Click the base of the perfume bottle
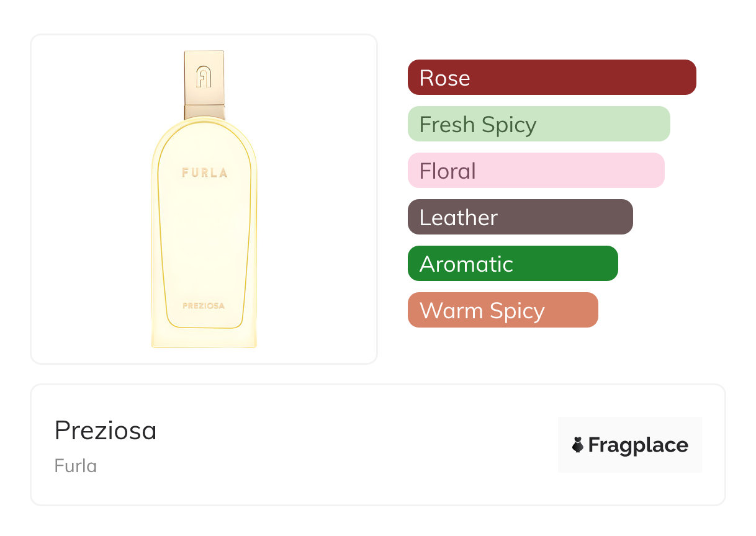The image size is (756, 536). pos(204,340)
